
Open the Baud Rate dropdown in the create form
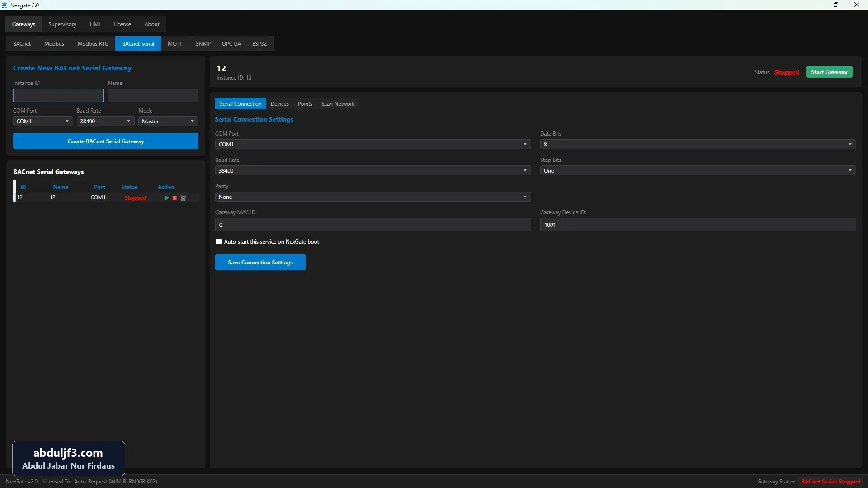tap(105, 122)
